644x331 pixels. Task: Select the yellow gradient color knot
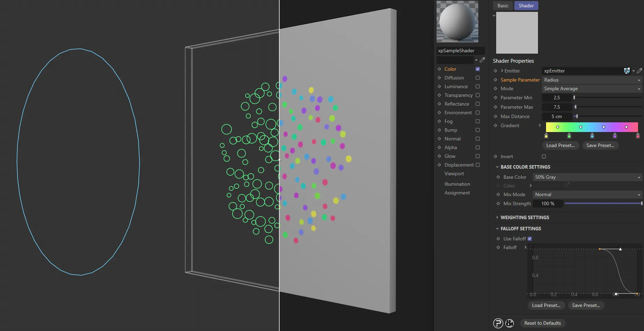coord(546,136)
